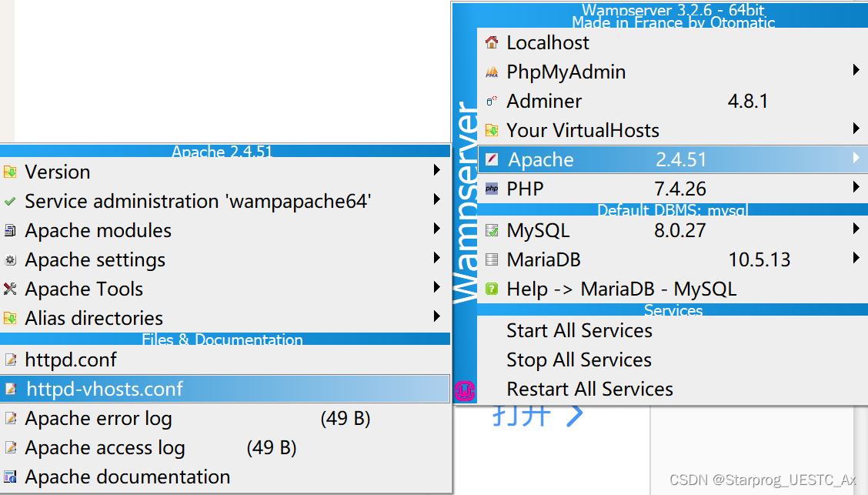Click the Apache documentation icon
Image resolution: width=868 pixels, height=495 pixels.
[10, 477]
